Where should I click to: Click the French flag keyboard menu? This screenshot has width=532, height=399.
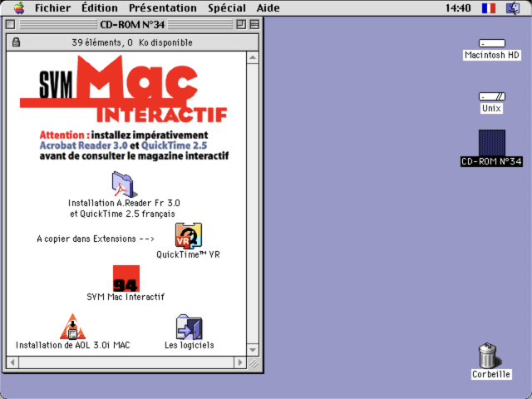coord(489,7)
